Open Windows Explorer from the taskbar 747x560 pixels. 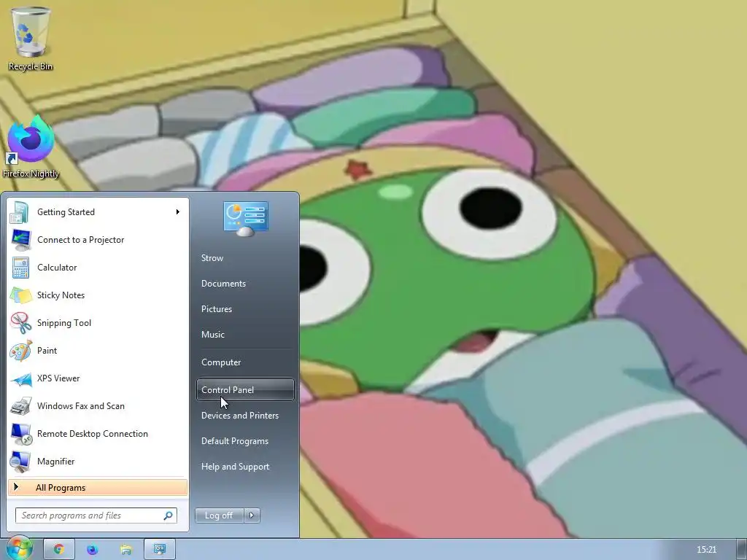click(125, 550)
